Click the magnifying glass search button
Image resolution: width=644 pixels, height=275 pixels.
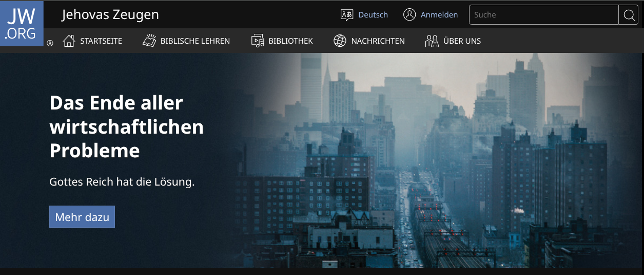(629, 15)
